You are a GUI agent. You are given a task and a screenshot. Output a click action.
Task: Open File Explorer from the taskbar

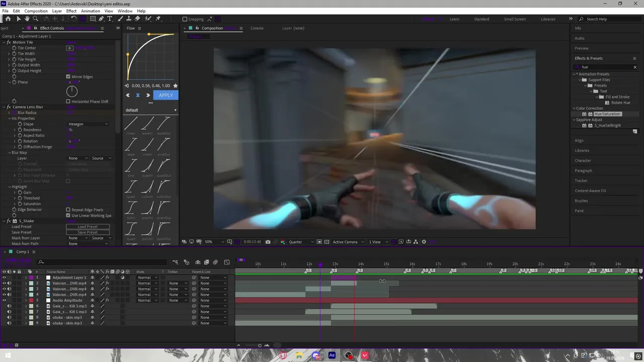(299, 355)
